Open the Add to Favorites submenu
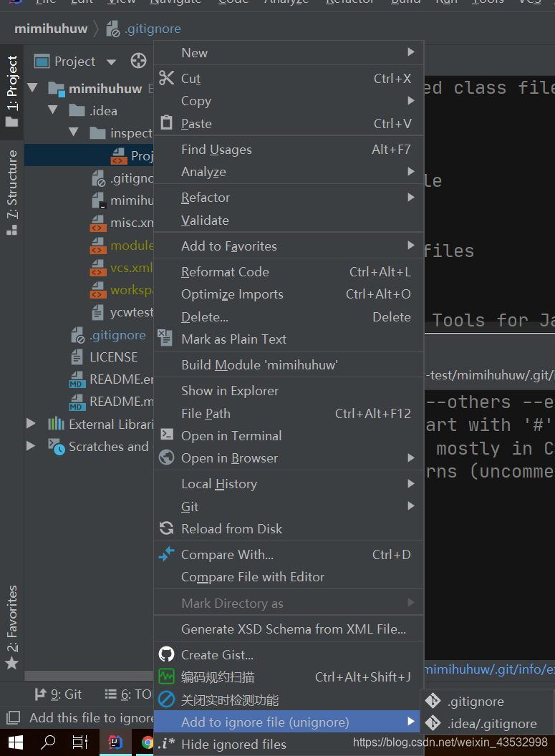This screenshot has width=555, height=756. [x=289, y=246]
